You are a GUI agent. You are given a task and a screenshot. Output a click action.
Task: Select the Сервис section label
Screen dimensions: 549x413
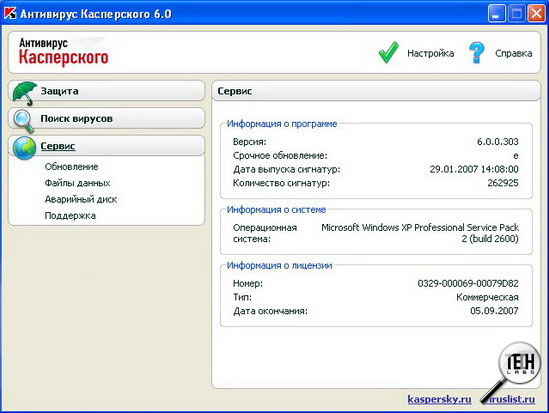pos(58,146)
